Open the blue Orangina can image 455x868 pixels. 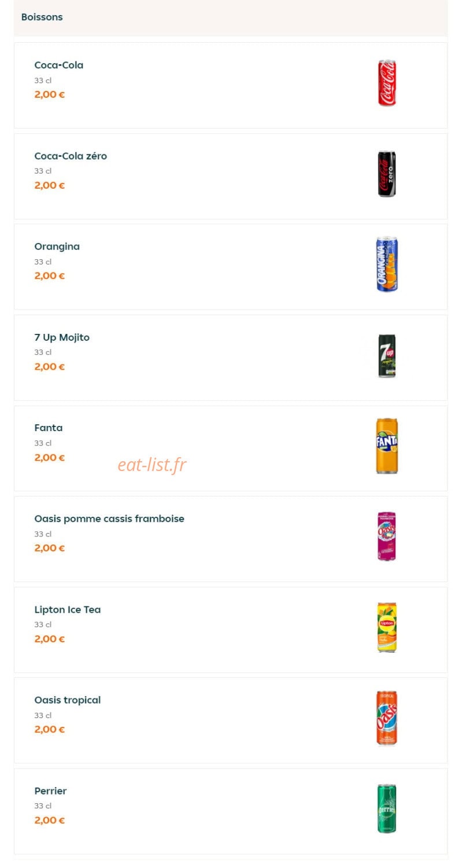click(387, 264)
